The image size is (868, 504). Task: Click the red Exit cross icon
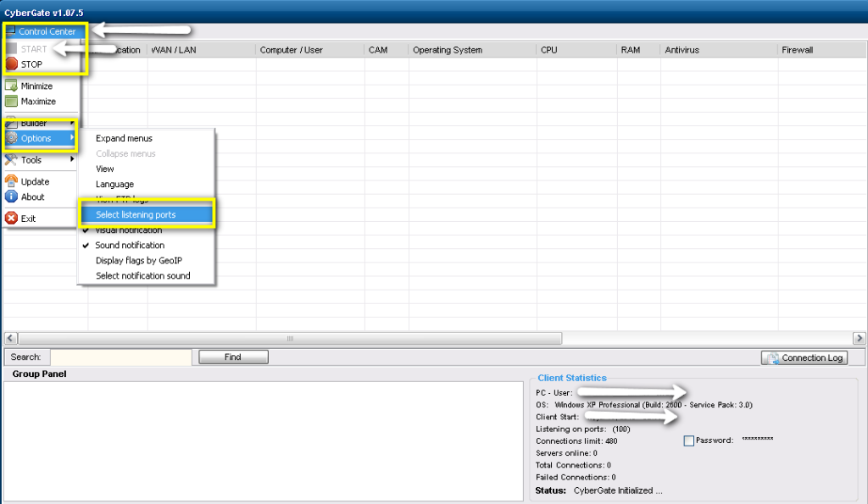(x=11, y=218)
